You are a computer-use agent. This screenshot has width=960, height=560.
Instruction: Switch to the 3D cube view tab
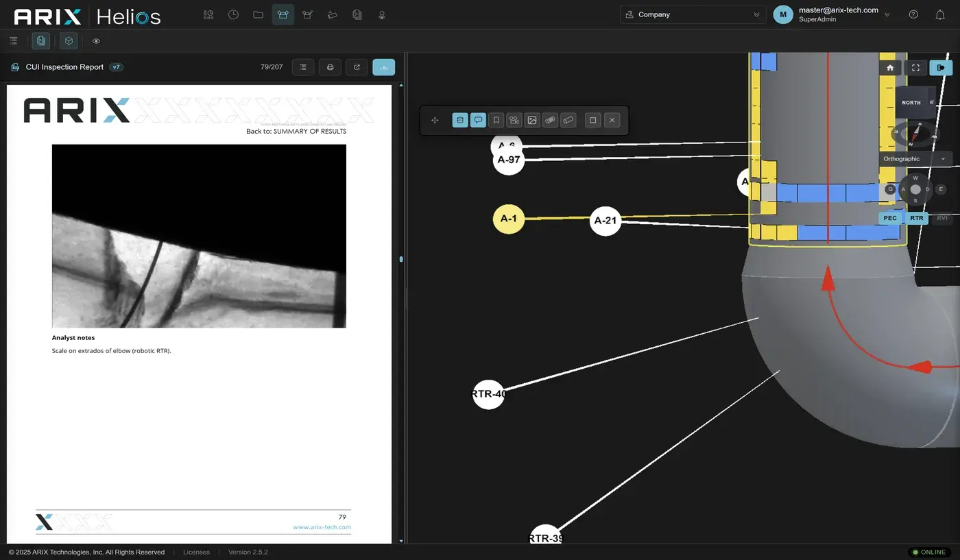tap(69, 41)
